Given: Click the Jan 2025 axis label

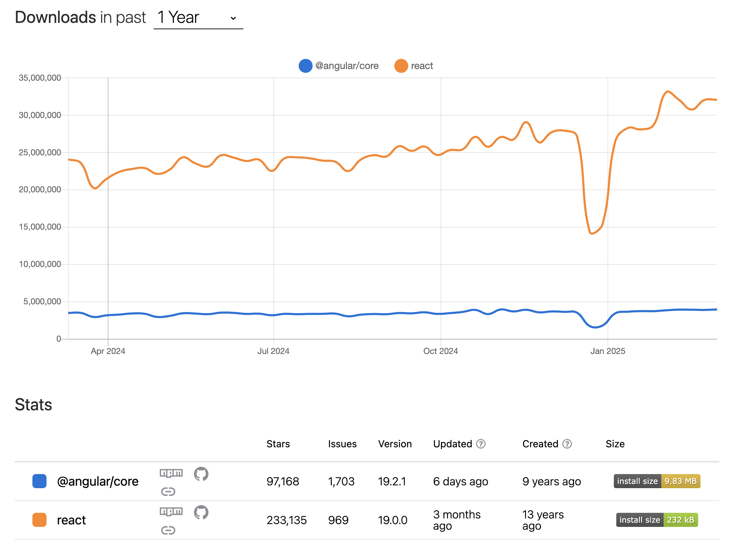Looking at the screenshot, I should (608, 351).
